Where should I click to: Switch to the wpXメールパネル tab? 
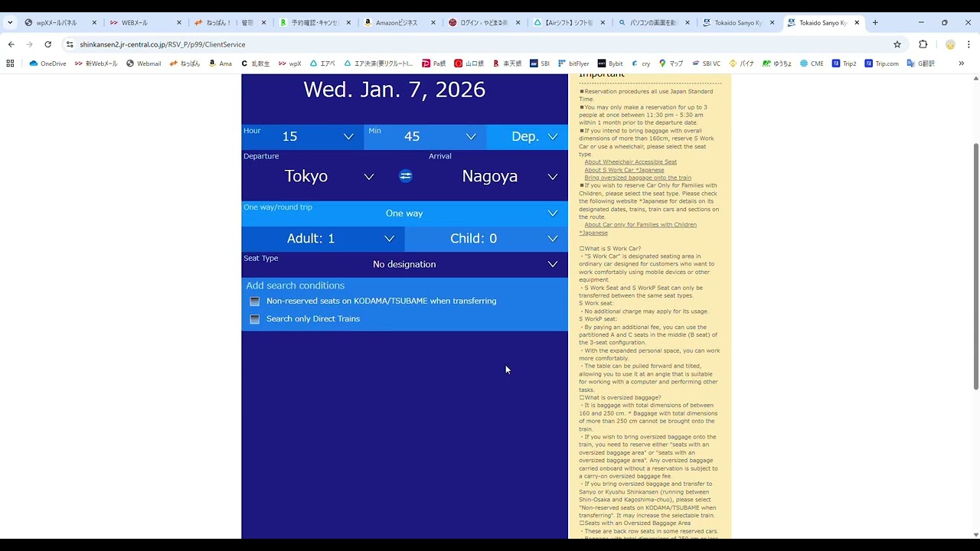[60, 22]
